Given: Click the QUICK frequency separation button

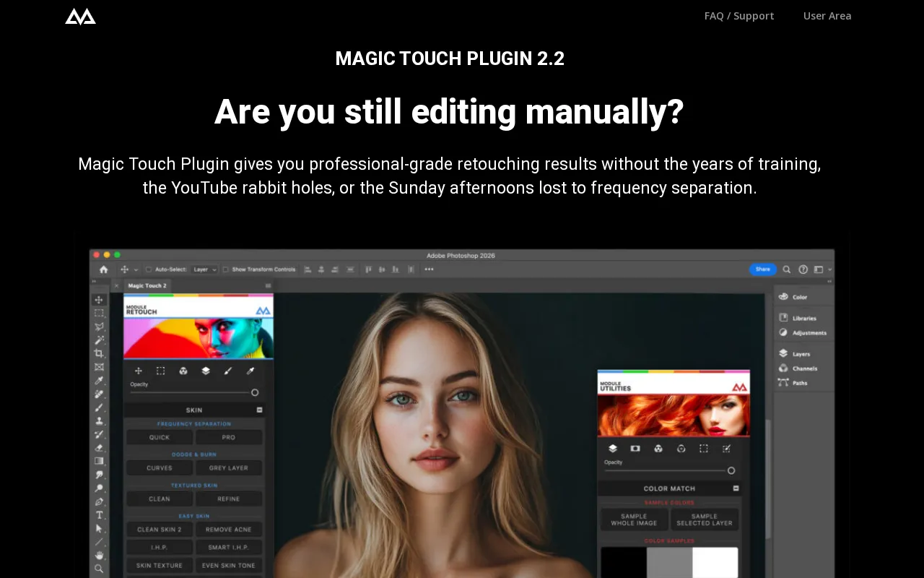Looking at the screenshot, I should [x=160, y=437].
